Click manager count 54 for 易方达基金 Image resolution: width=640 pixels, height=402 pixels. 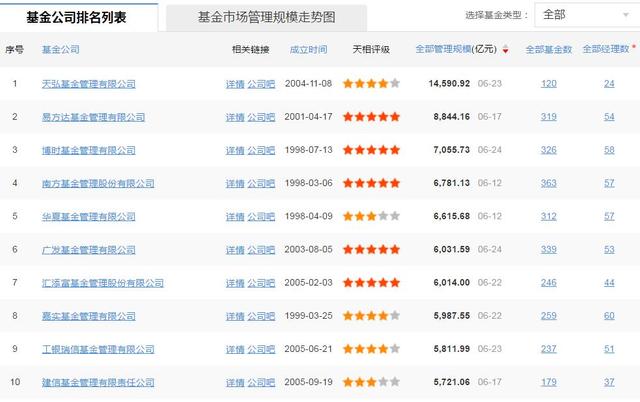point(609,117)
